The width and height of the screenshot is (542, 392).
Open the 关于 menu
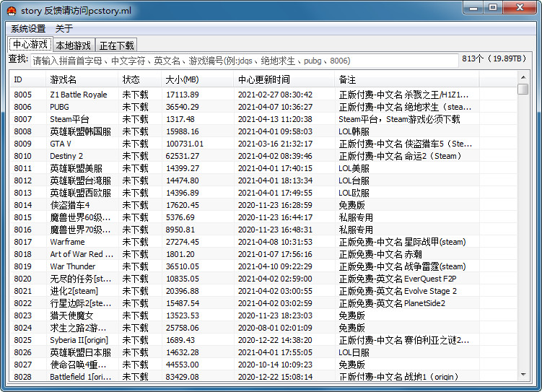click(64, 29)
